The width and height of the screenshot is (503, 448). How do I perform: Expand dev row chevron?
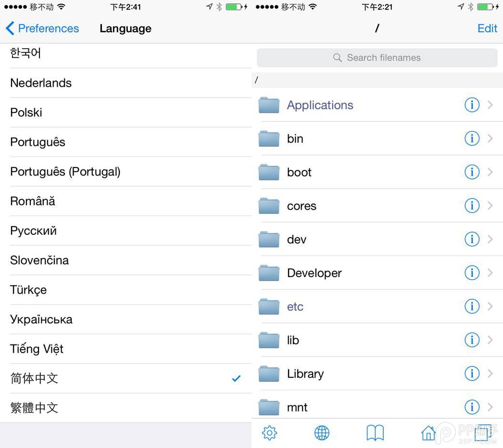tap(490, 239)
